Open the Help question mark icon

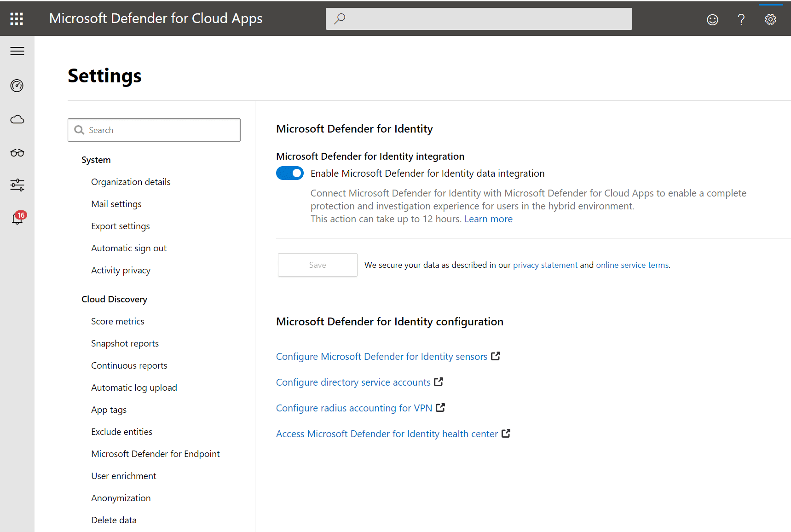(x=741, y=19)
